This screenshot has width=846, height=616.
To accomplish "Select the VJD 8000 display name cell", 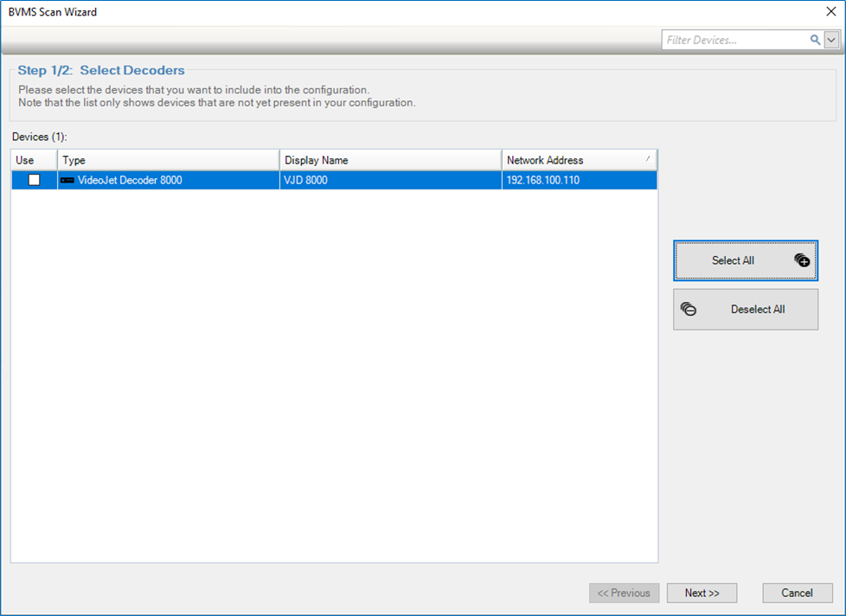I will click(x=306, y=180).
